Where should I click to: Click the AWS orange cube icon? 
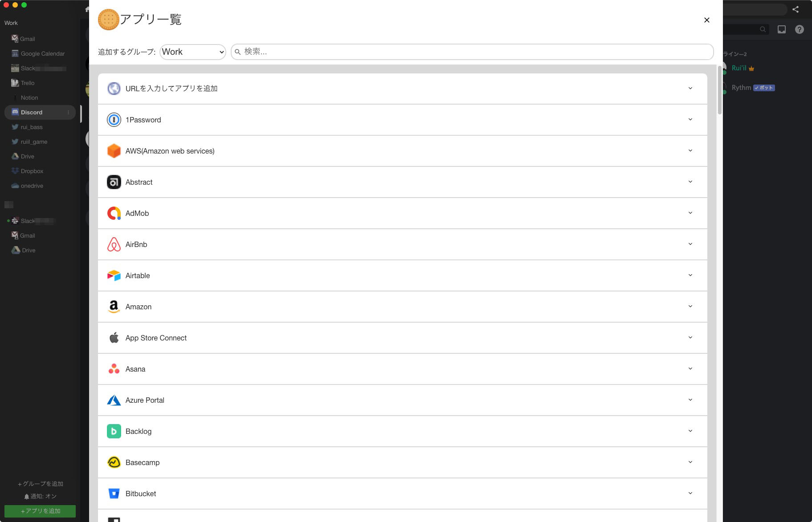pos(114,151)
